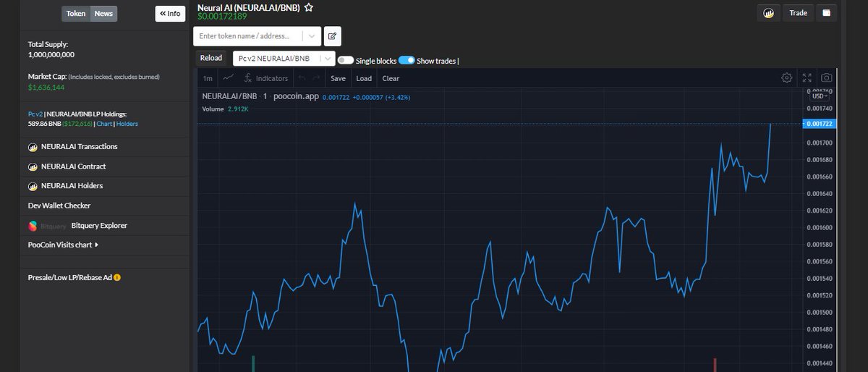The image size is (868, 372).
Task: Open NEURALAI Contract link
Action: 74,166
